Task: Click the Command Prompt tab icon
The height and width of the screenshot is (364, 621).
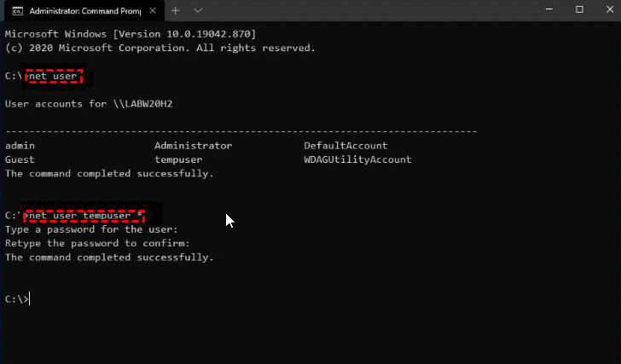Action: 17,10
